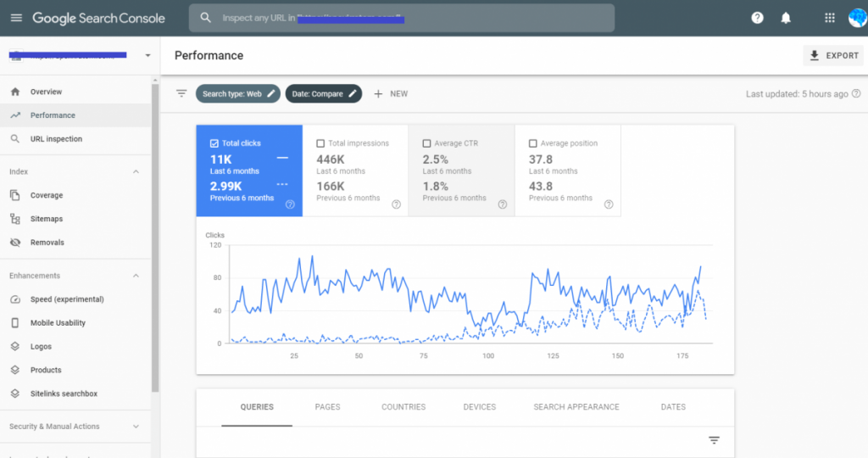The height and width of the screenshot is (458, 868).
Task: Switch to the Countries tab
Action: [x=403, y=407]
